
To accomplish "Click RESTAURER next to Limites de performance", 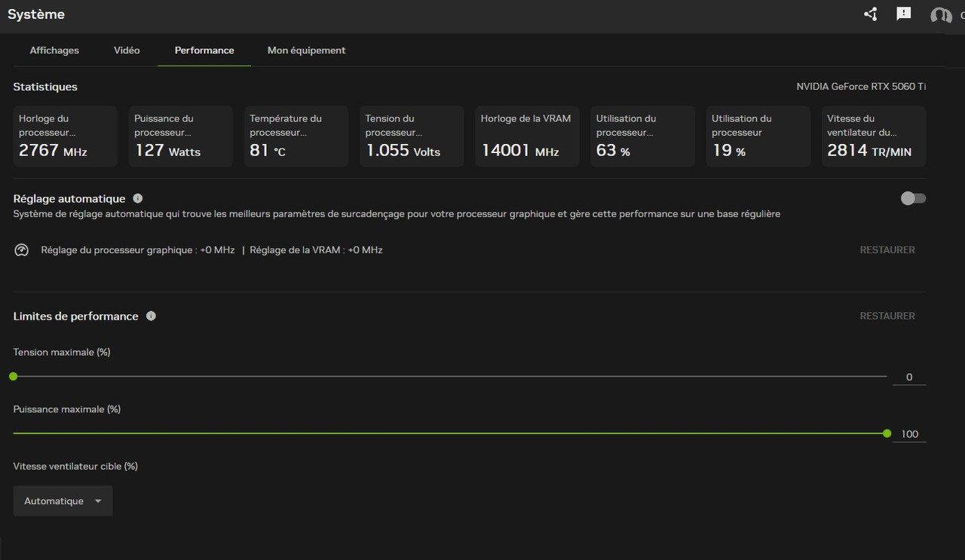I will (x=887, y=316).
